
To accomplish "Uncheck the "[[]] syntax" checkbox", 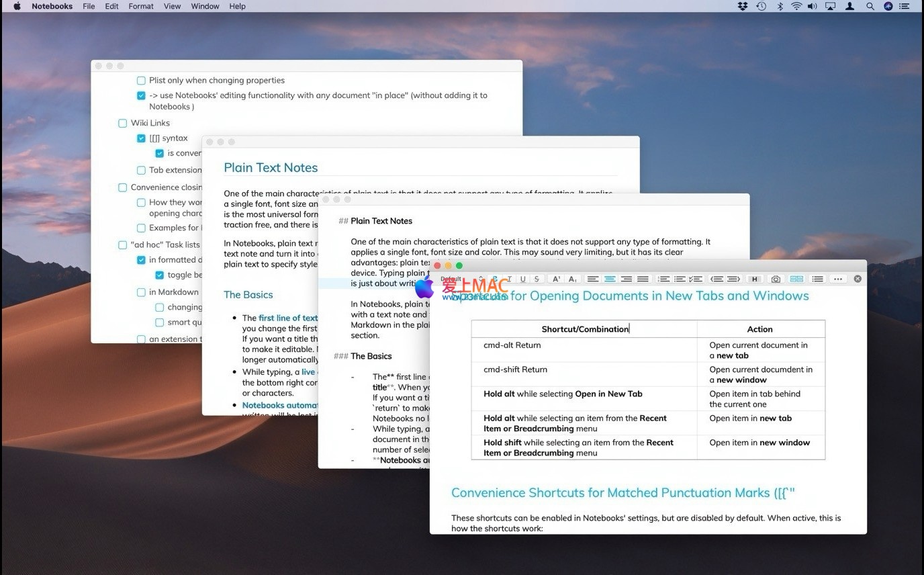I will pos(141,138).
